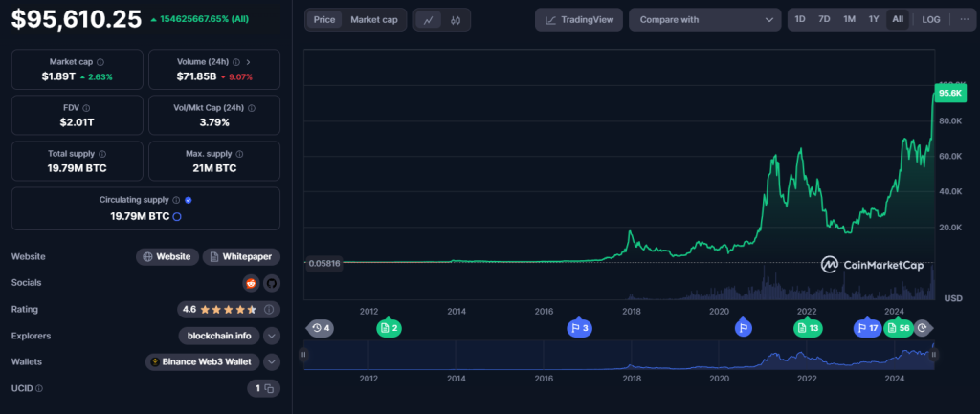Image resolution: width=980 pixels, height=414 pixels.
Task: Click the $95,610.25 price text
Action: pyautogui.click(x=77, y=19)
